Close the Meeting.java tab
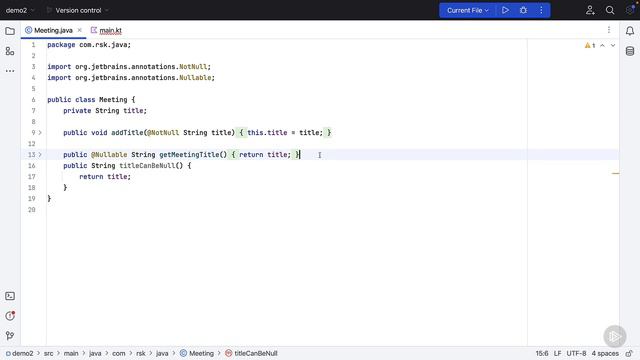Screen dimensions: 640x360 pyautogui.click(x=80, y=30)
